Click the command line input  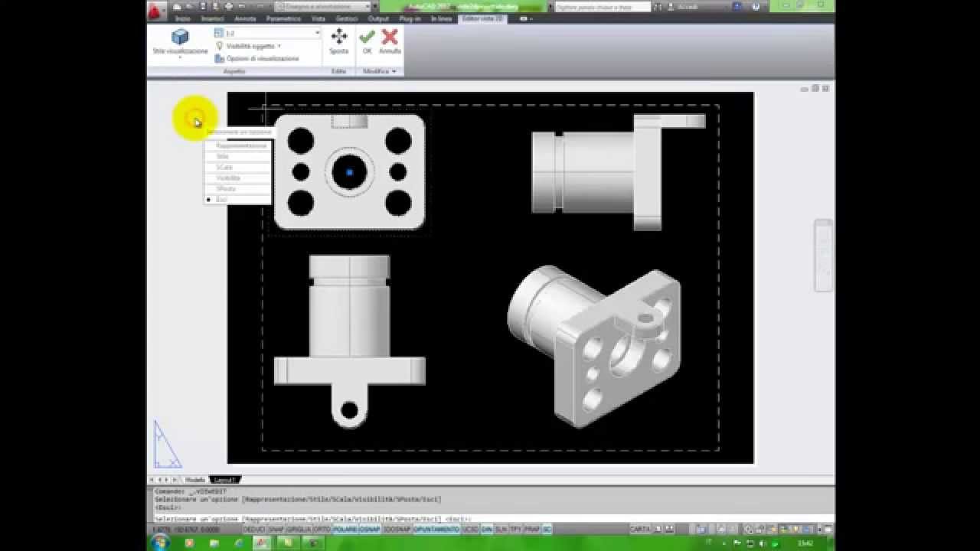tap(490, 518)
